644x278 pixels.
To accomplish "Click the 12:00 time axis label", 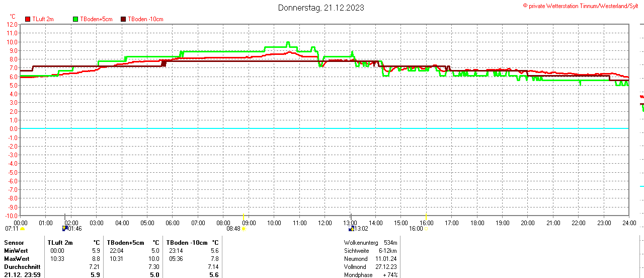I will click(x=325, y=223).
